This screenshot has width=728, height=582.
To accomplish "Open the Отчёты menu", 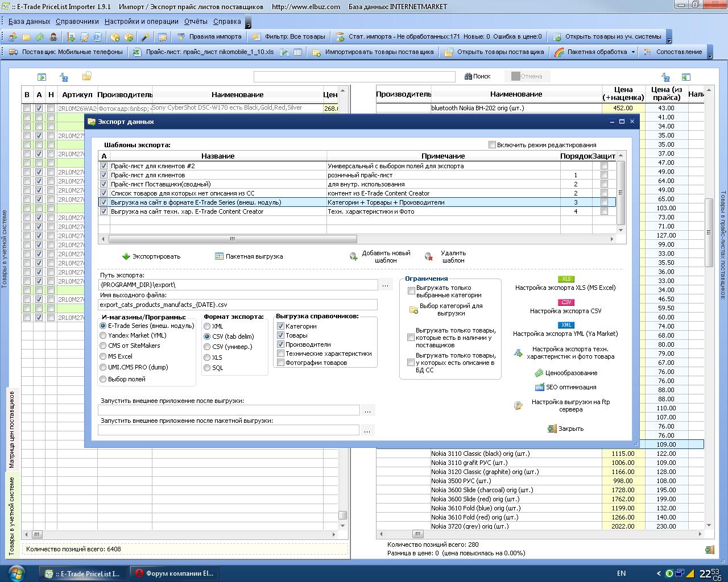I will pyautogui.click(x=196, y=22).
